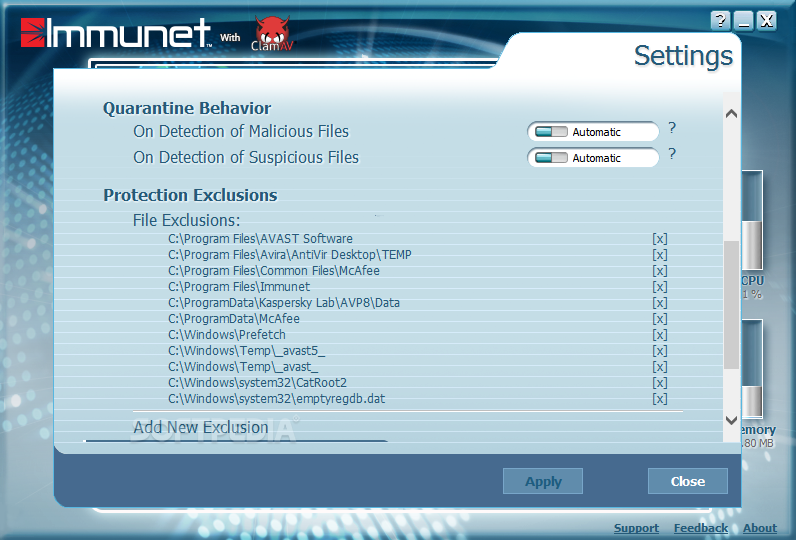Select system32\emptyregdb.dat path
Image resolution: width=796 pixels, height=540 pixels.
coord(277,399)
